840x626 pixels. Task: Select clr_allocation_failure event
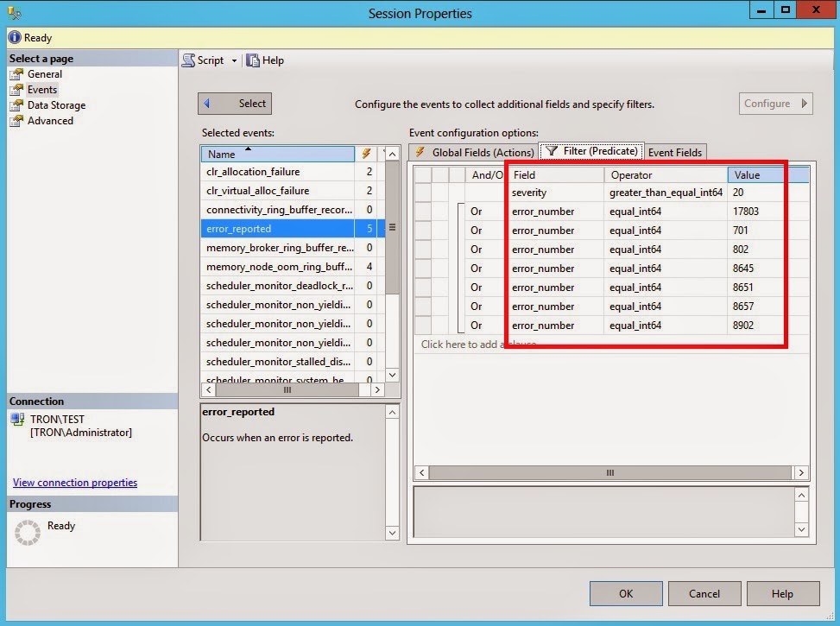coord(277,172)
